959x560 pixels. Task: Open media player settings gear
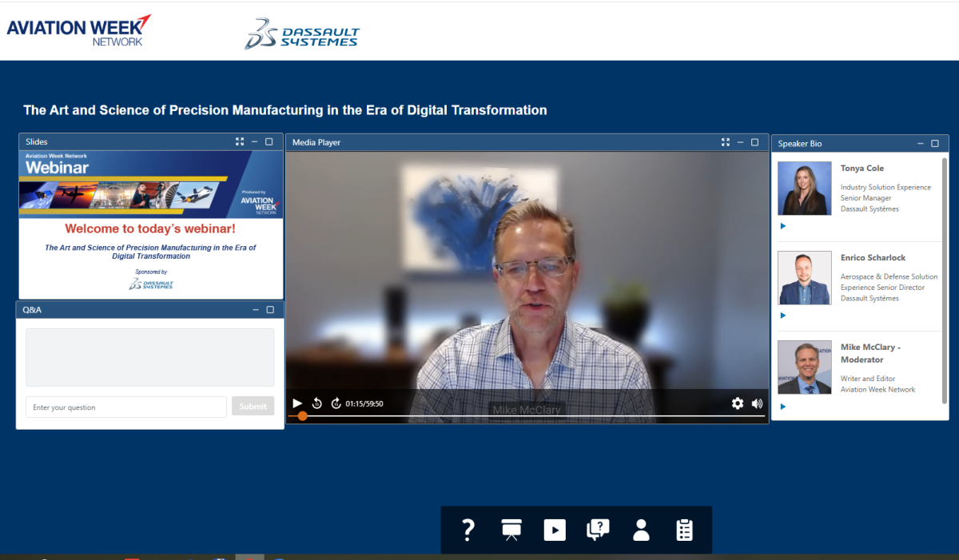pos(737,403)
